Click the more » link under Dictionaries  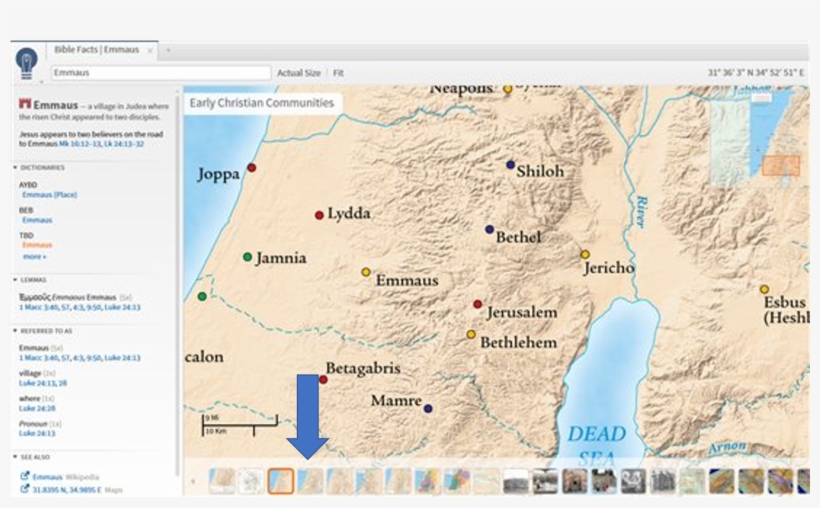pyautogui.click(x=35, y=257)
